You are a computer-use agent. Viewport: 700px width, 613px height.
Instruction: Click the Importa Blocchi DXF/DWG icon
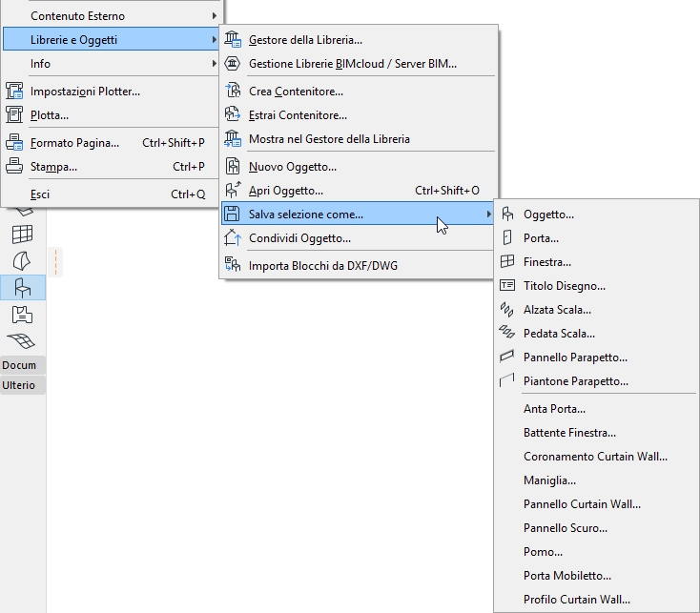[232, 265]
